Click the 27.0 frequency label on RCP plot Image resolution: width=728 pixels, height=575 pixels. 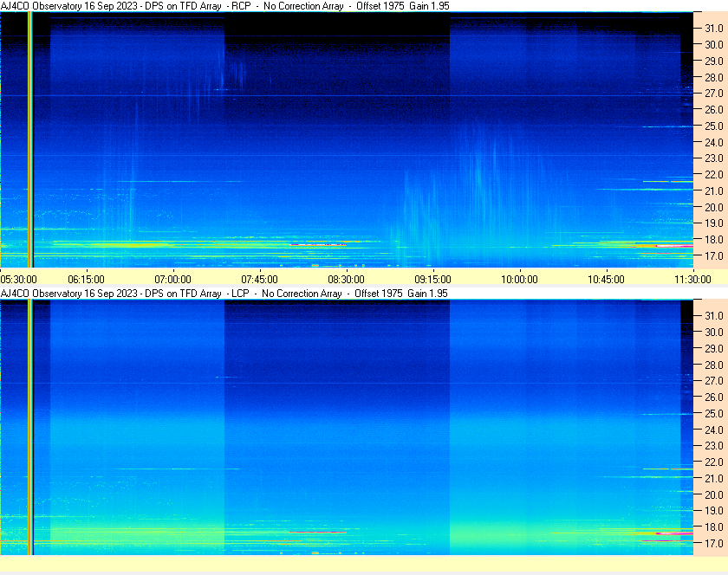click(714, 94)
